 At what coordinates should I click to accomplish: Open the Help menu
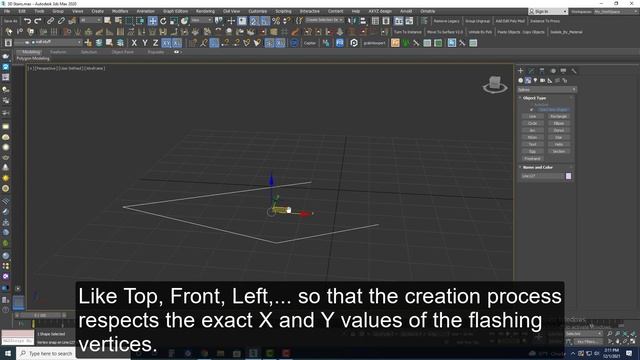pos(356,11)
